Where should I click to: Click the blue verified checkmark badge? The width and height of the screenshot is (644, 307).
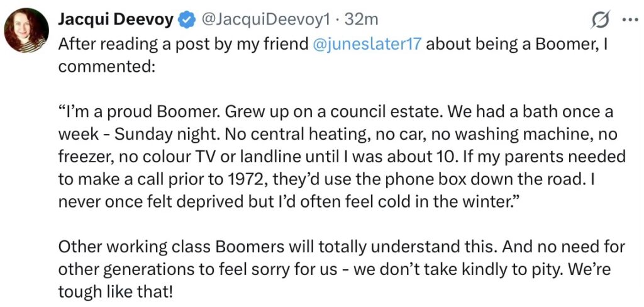point(186,20)
